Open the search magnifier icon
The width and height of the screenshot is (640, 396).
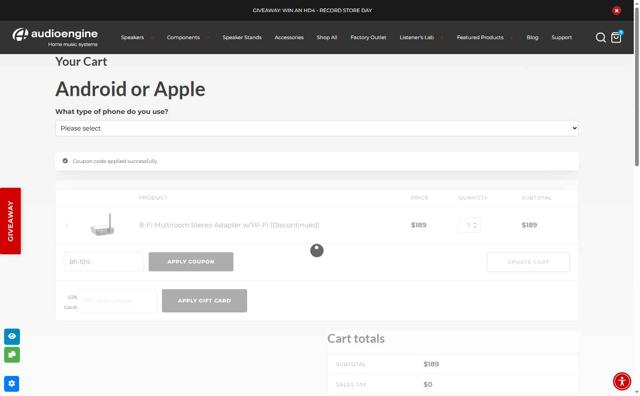600,38
